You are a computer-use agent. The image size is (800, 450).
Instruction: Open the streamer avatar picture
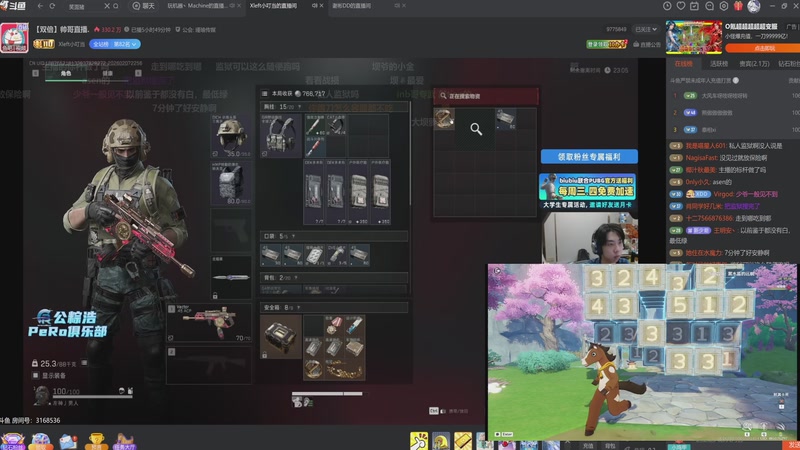click(14, 38)
